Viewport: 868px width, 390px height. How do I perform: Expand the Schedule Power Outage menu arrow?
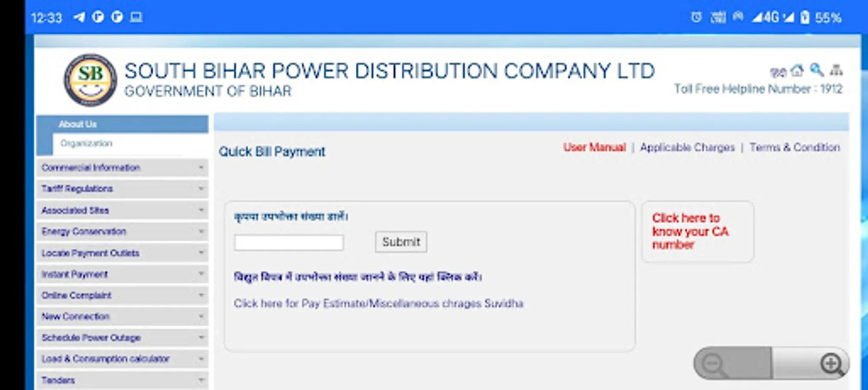pyautogui.click(x=201, y=337)
